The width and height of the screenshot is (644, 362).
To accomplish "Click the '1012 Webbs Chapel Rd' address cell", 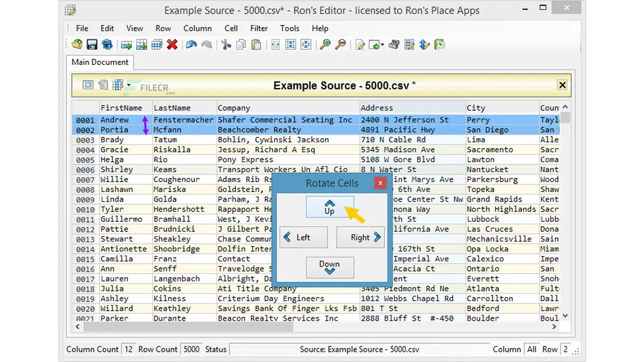I will click(413, 298).
